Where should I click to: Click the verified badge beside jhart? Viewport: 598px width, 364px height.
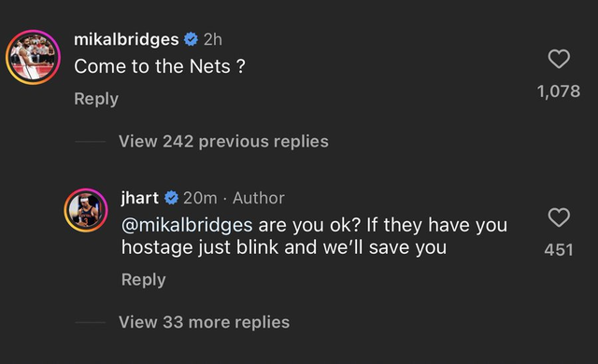(171, 198)
